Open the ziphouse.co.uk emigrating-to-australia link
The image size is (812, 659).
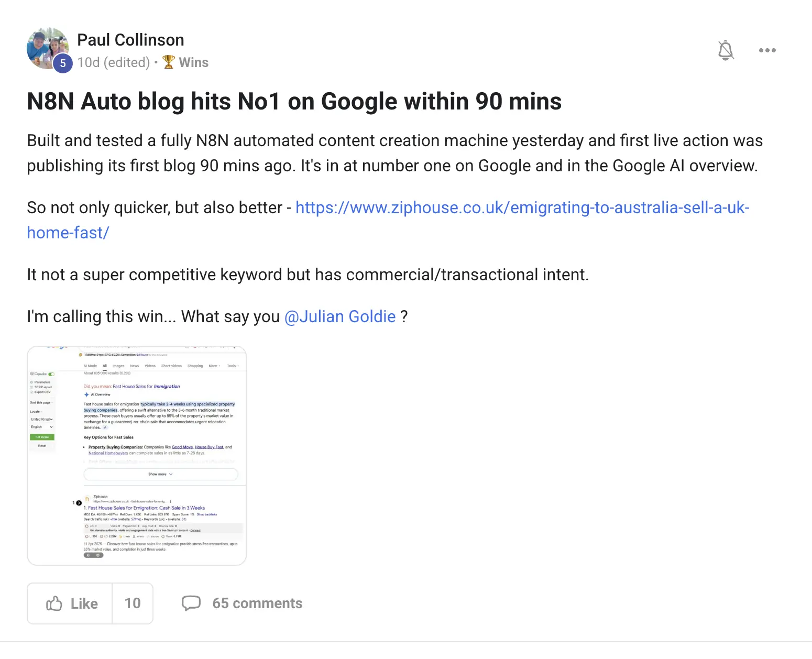coord(522,207)
